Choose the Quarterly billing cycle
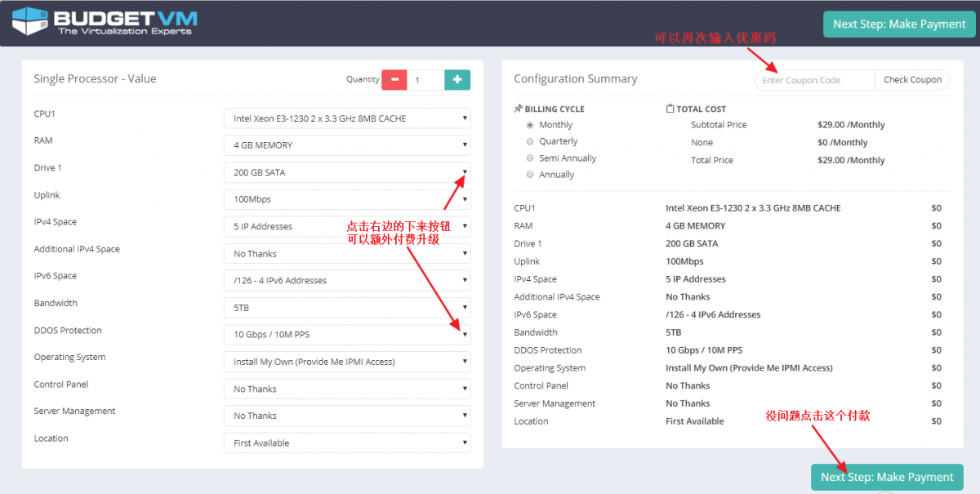This screenshot has width=980, height=494. 530,141
